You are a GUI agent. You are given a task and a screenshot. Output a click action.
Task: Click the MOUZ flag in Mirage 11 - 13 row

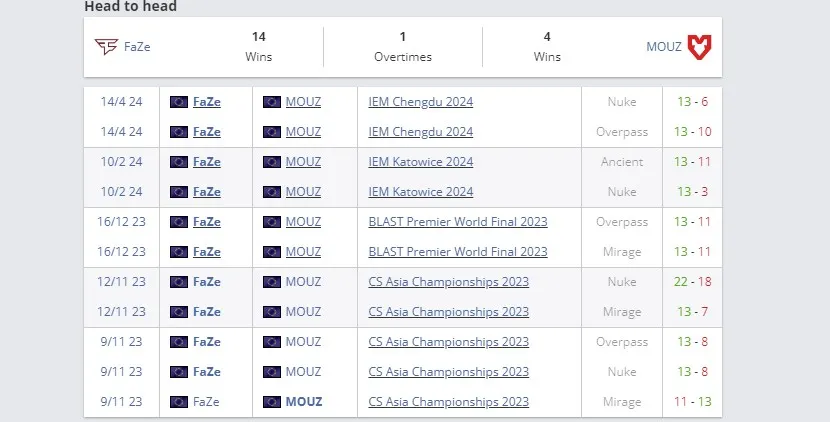pos(272,402)
